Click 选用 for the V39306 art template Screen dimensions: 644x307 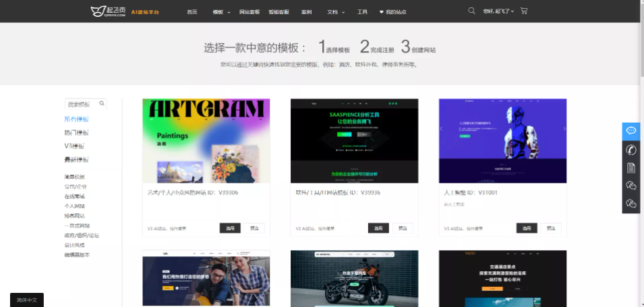(x=230, y=228)
